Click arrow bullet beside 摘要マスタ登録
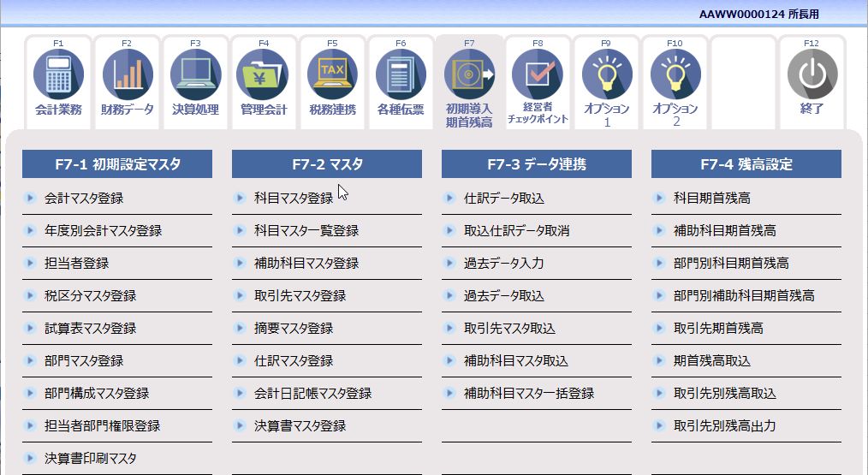The width and height of the screenshot is (868, 475). (x=240, y=328)
